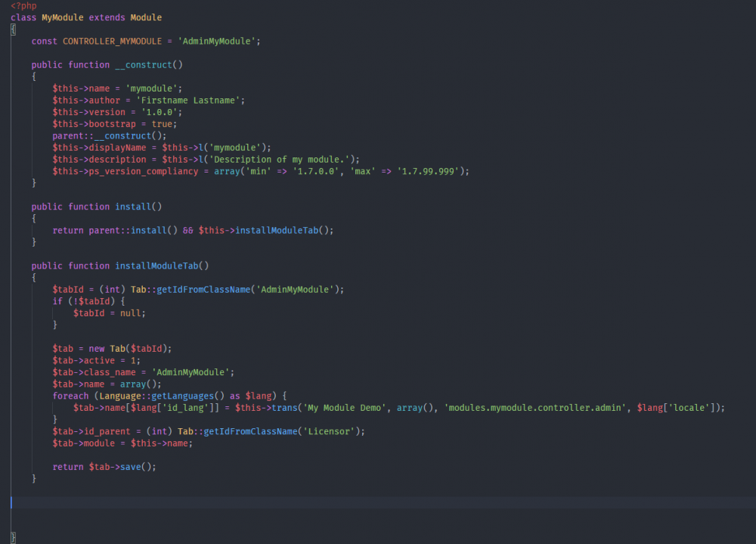Click the '$this->bootstrap = true' line
Viewport: 756px width, 544px height.
(x=114, y=124)
